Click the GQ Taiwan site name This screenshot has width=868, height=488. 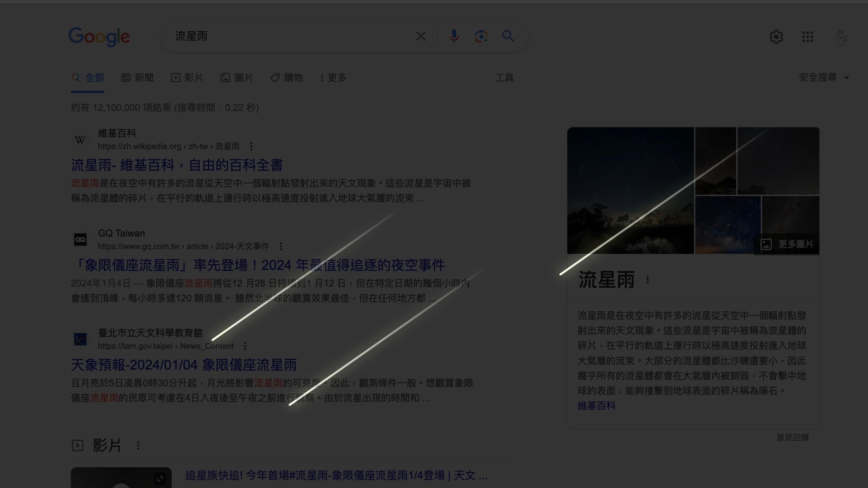click(x=122, y=233)
